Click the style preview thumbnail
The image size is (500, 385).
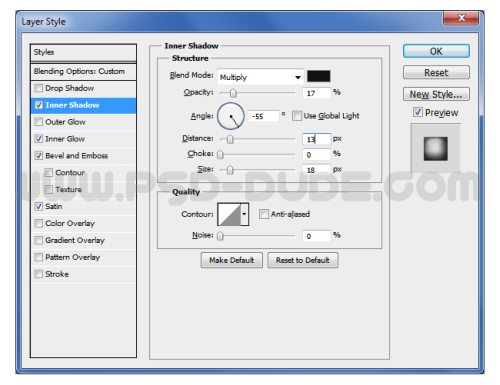coord(435,149)
